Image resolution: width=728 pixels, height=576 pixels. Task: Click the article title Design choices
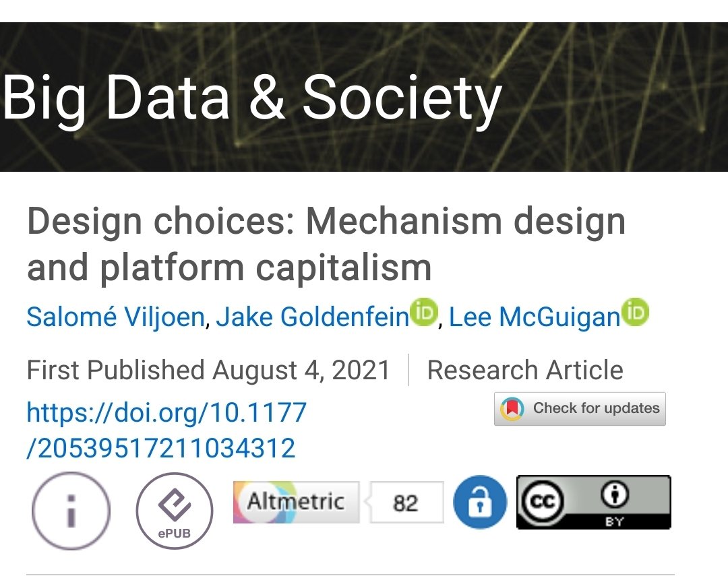point(326,244)
